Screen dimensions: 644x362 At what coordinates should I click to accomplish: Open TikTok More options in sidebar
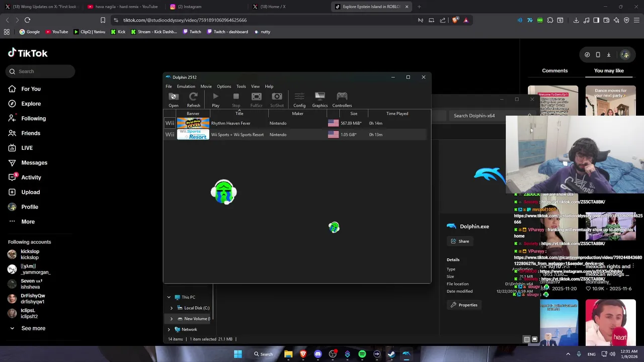point(28,222)
